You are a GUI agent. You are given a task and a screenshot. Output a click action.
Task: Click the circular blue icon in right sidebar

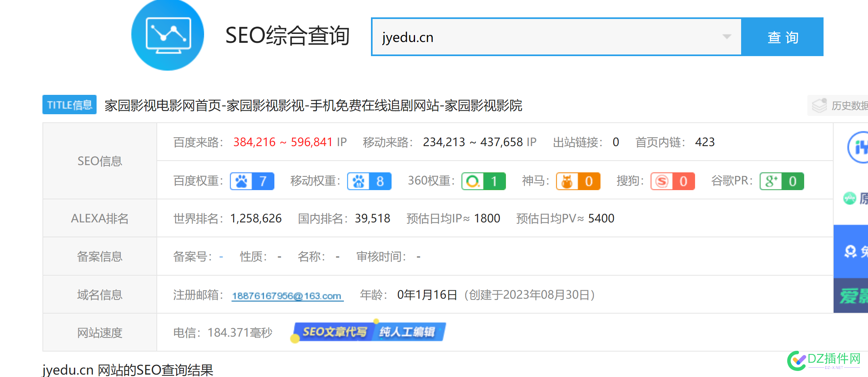(x=858, y=147)
